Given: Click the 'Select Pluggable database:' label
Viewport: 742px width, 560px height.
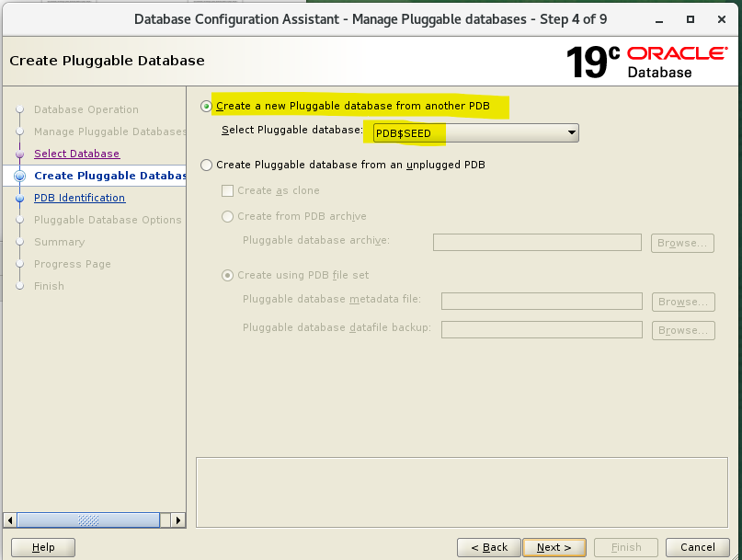Looking at the screenshot, I should [292, 131].
